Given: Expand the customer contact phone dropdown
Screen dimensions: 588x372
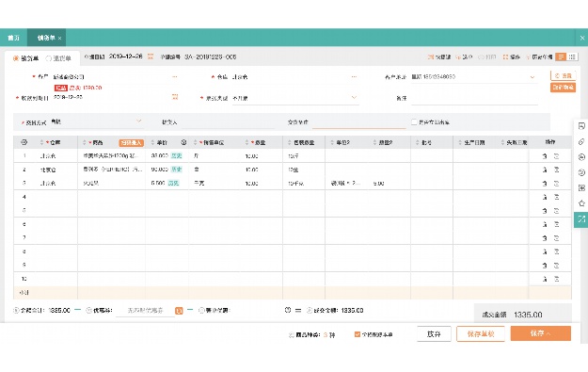Looking at the screenshot, I should tap(532, 77).
